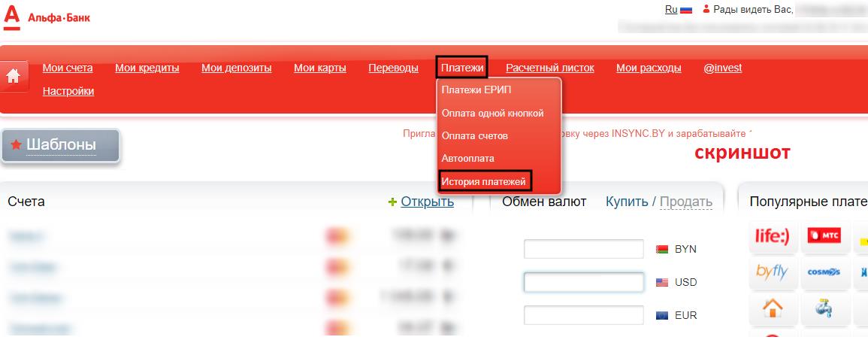Select the byfly popular payment

[773, 272]
